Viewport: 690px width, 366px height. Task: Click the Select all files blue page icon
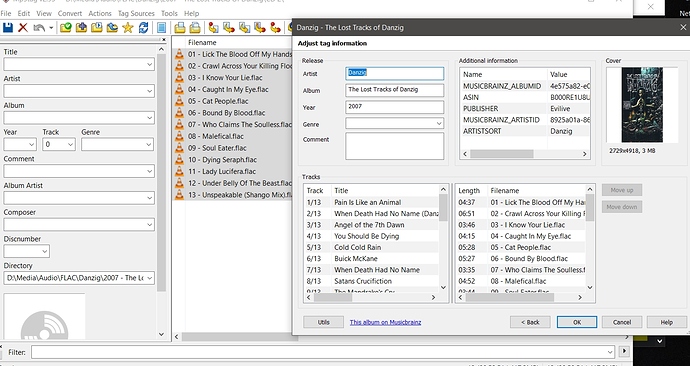(x=161, y=28)
